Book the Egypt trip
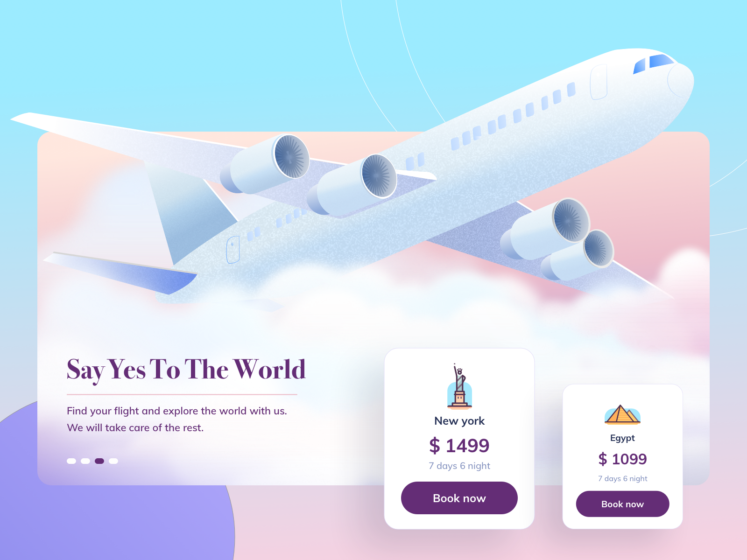Viewport: 747px width, 560px height. click(622, 504)
